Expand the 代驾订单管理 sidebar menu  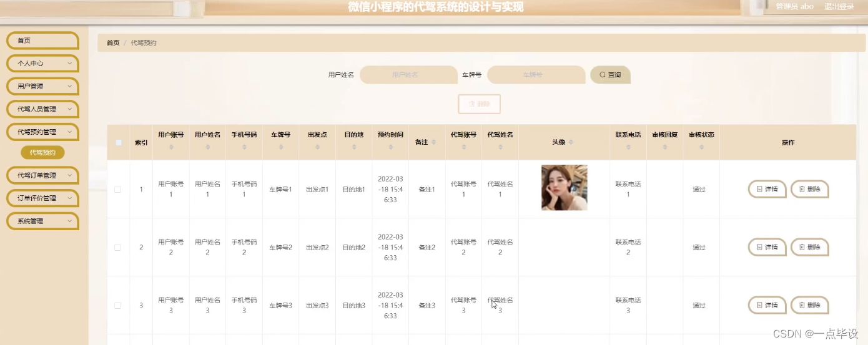43,175
